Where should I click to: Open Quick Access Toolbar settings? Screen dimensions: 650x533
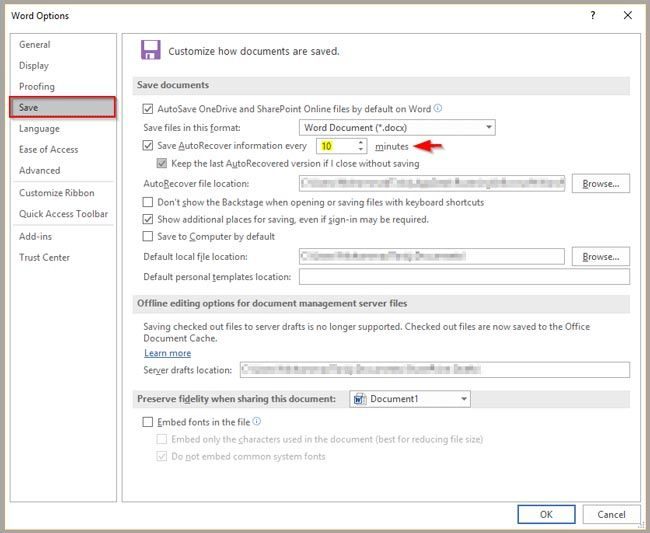63,214
